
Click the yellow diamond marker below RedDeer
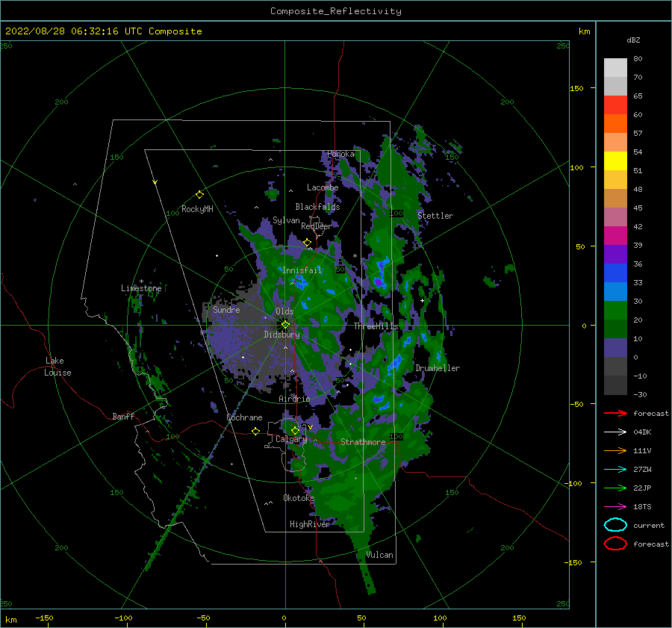pos(307,243)
